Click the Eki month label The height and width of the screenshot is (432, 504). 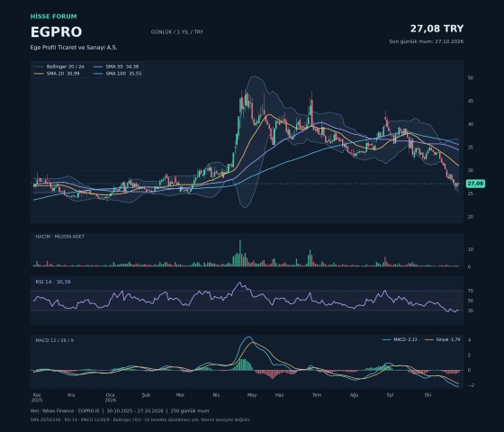(427, 395)
